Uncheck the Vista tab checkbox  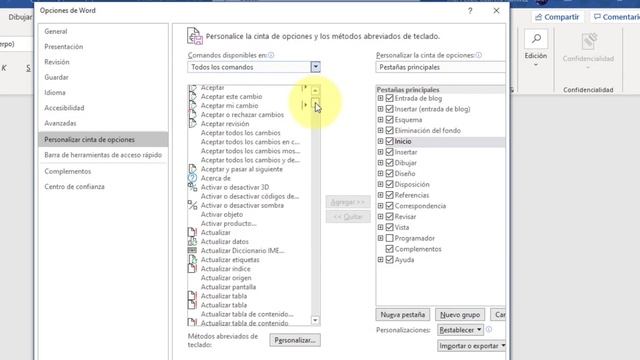389,227
